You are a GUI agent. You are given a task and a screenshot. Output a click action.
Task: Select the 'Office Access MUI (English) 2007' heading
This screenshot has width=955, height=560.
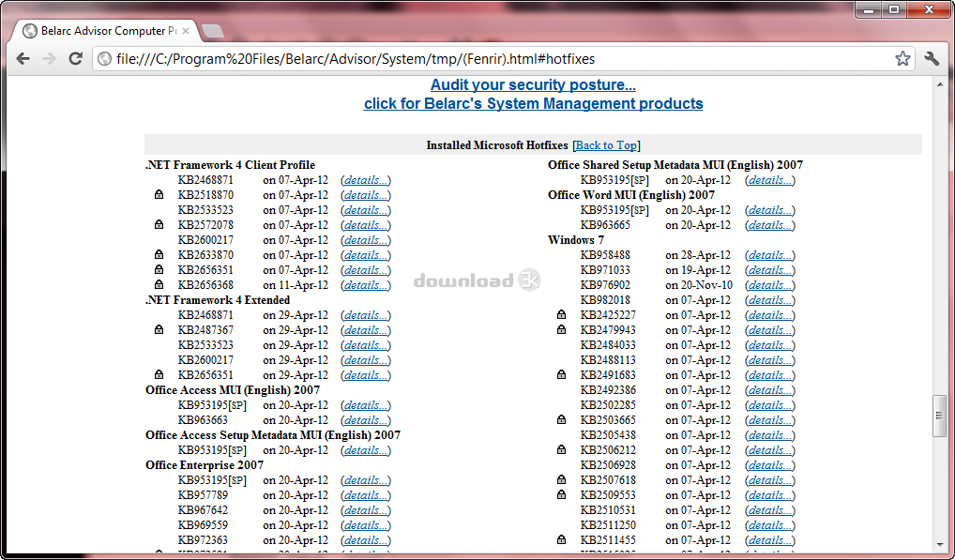tap(233, 390)
